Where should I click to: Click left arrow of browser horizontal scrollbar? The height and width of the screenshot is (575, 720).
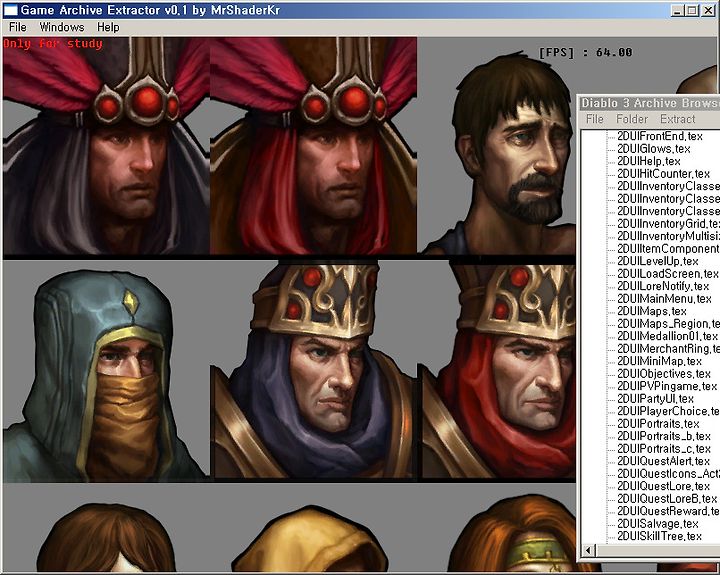coord(589,550)
